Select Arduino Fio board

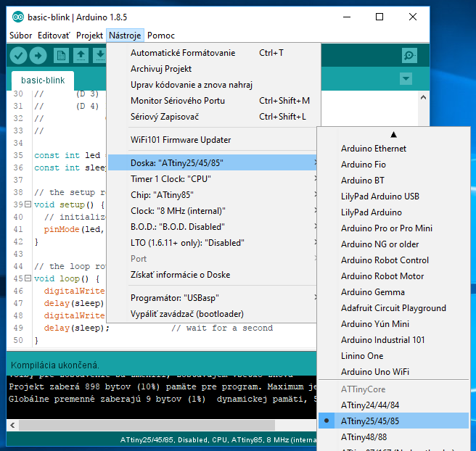click(393, 165)
